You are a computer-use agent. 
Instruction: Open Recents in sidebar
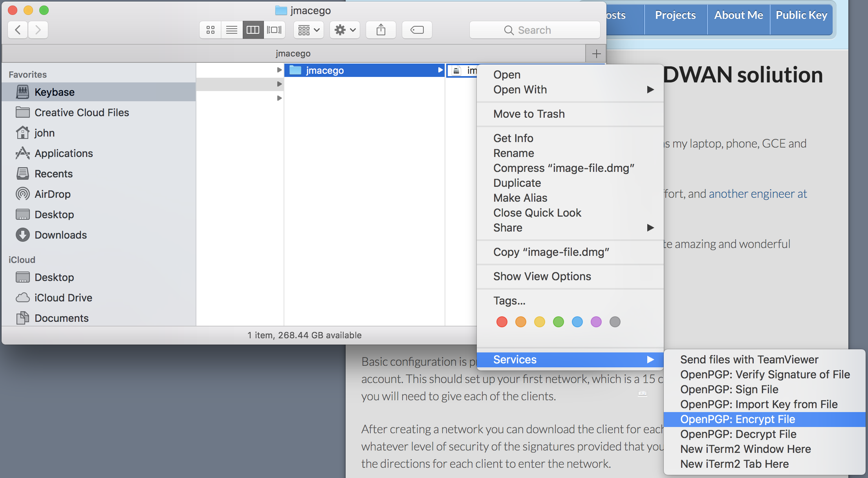[99, 173]
